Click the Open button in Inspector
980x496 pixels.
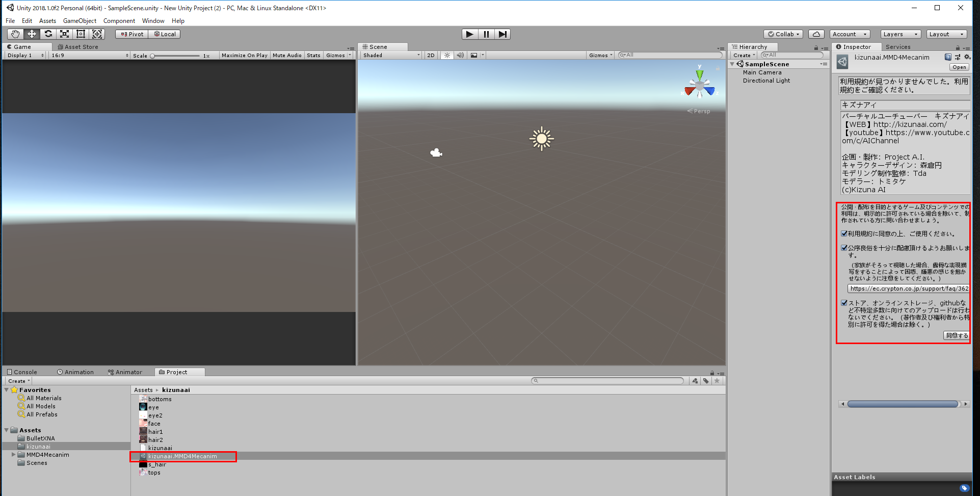(959, 67)
